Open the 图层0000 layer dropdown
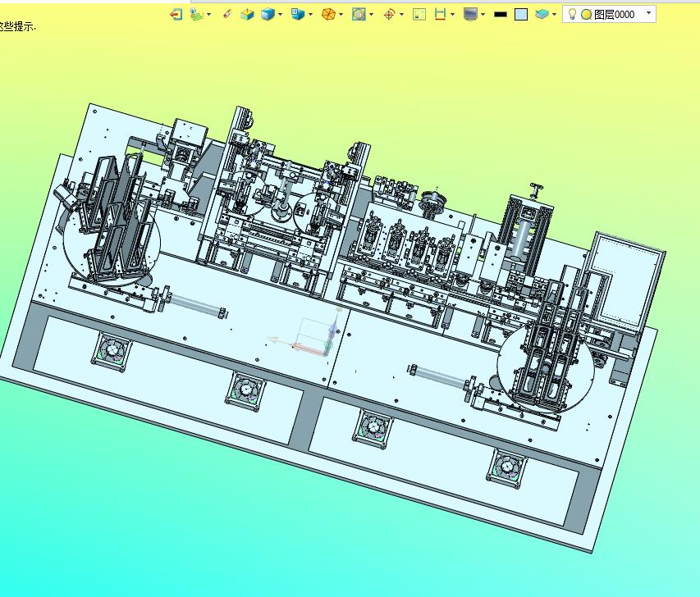 pos(648,13)
